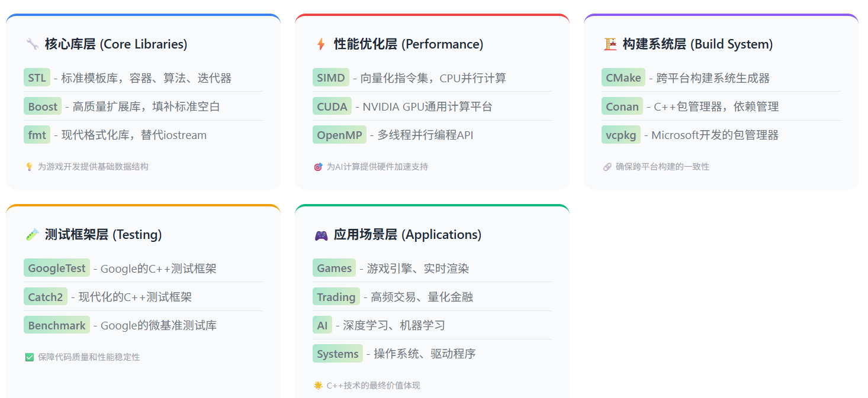Click text 操作系统、驱动程序
868x398 pixels.
pos(425,354)
